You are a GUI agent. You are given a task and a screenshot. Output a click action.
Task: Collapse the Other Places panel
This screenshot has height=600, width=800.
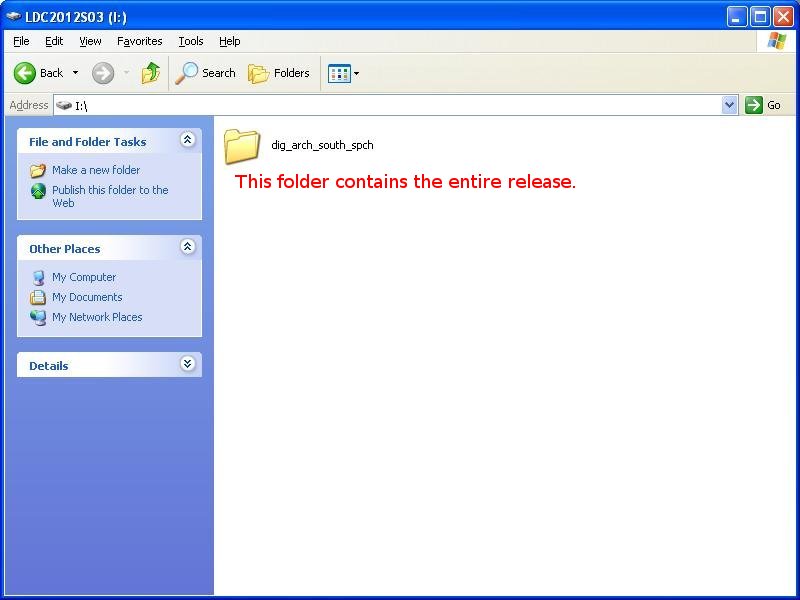(187, 247)
